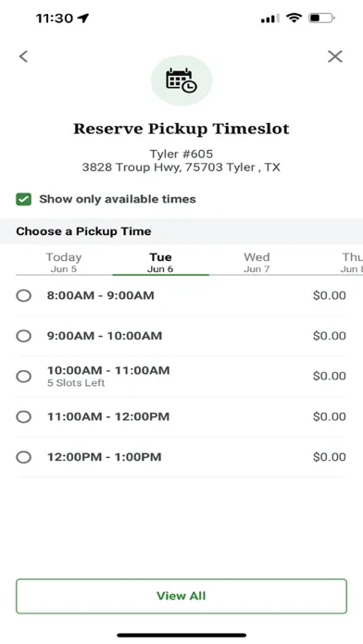Switch to the Today Jun 5 tab
This screenshot has height=644, width=363.
[x=64, y=262]
